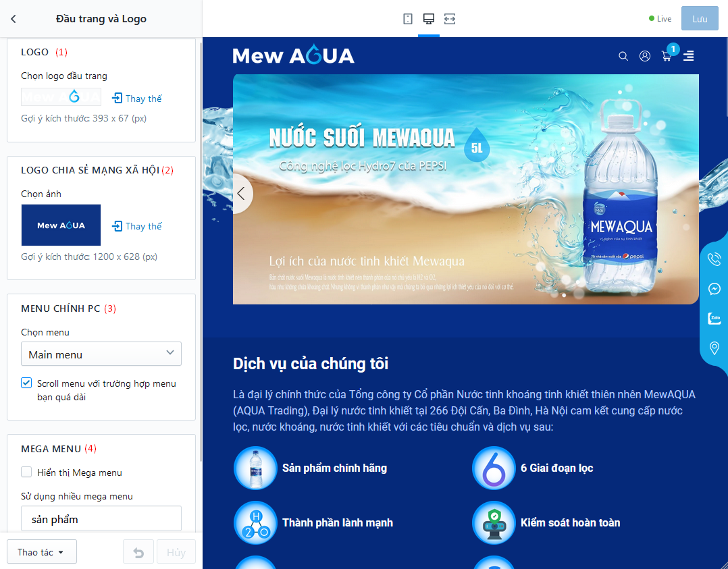The height and width of the screenshot is (569, 728).
Task: Select desktop preview icon
Action: [429, 19]
